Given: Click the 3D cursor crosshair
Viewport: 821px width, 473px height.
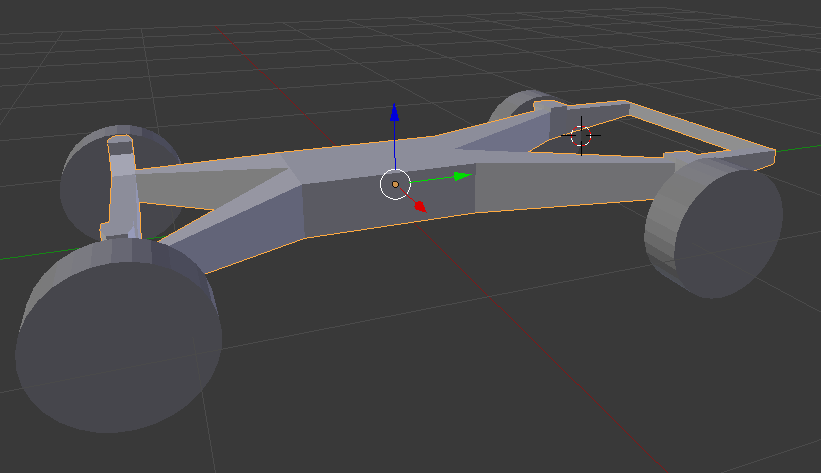Looking at the screenshot, I should (581, 136).
